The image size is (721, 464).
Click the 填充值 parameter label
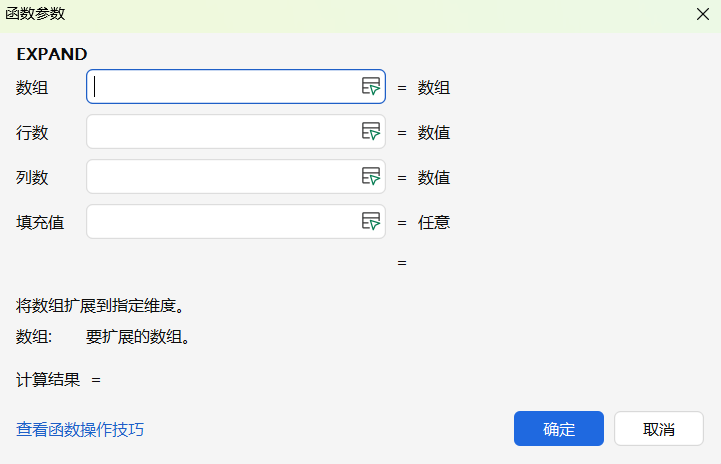[x=40, y=223]
